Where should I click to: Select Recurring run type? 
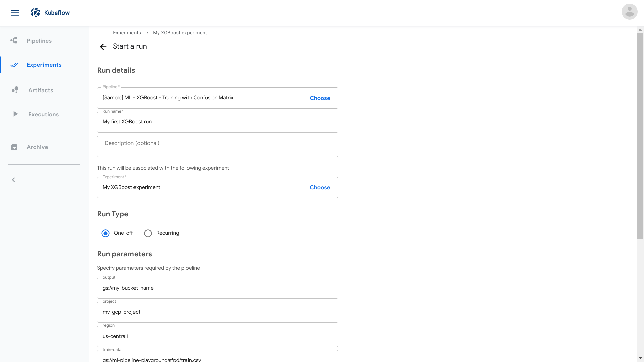pyautogui.click(x=148, y=233)
